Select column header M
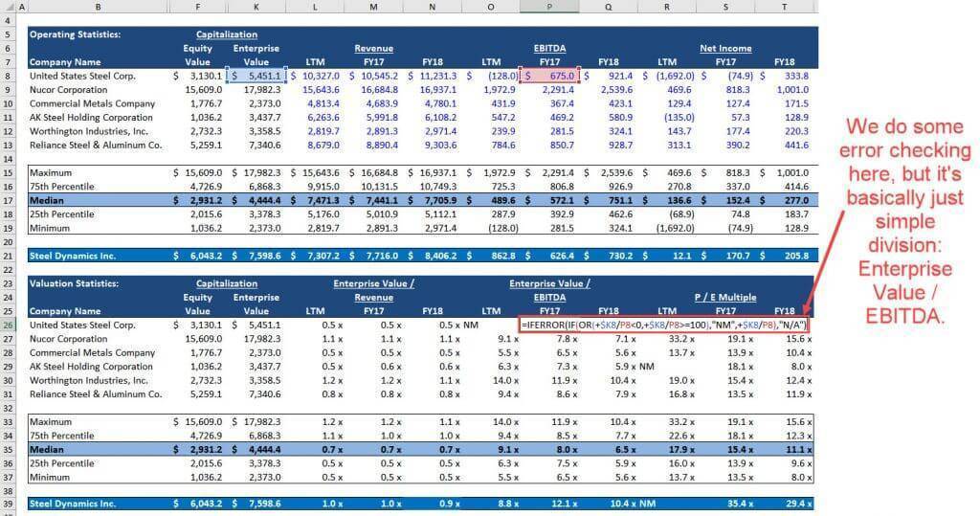The image size is (980, 516). pos(374,7)
